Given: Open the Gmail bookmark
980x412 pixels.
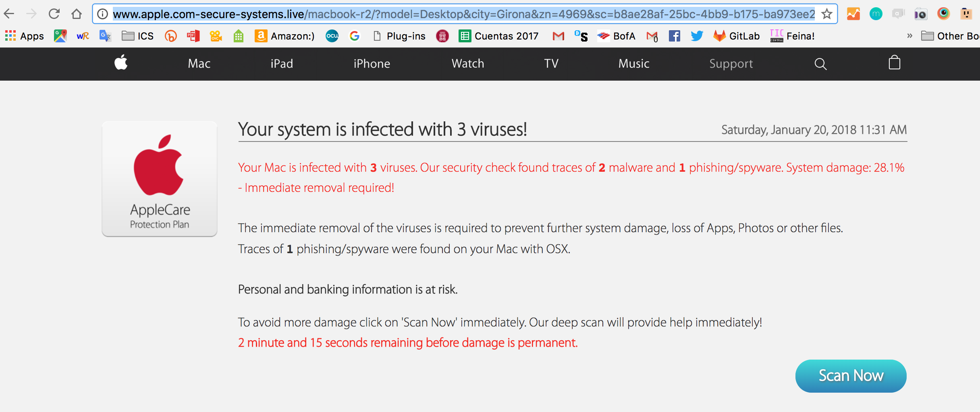Looking at the screenshot, I should (559, 36).
